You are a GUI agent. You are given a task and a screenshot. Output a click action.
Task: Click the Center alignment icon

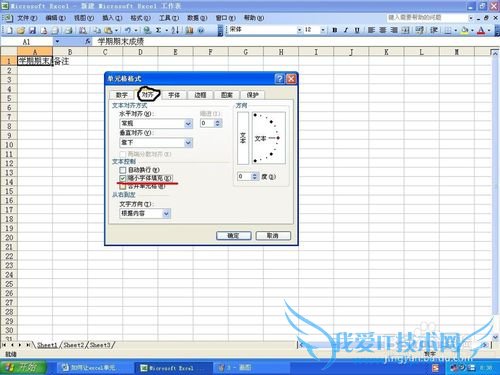[x=383, y=30]
